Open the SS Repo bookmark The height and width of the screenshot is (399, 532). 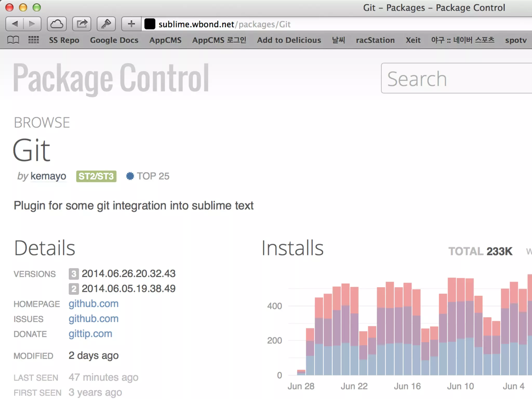64,40
